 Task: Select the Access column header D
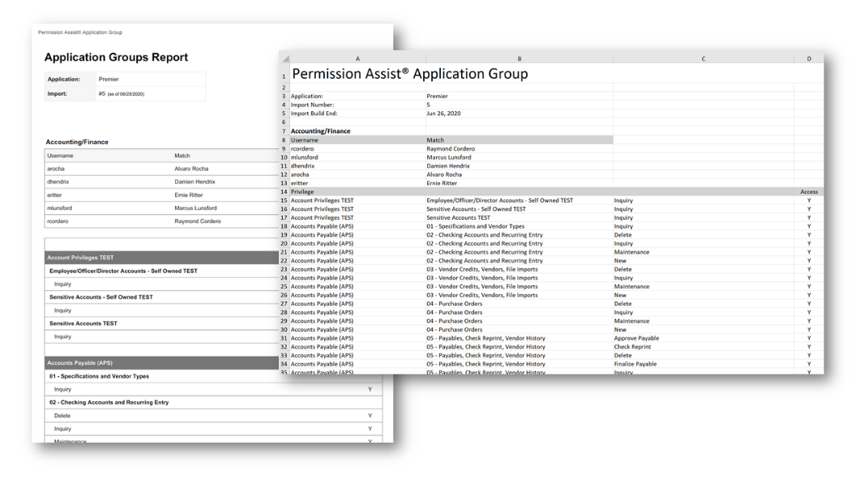pos(808,58)
